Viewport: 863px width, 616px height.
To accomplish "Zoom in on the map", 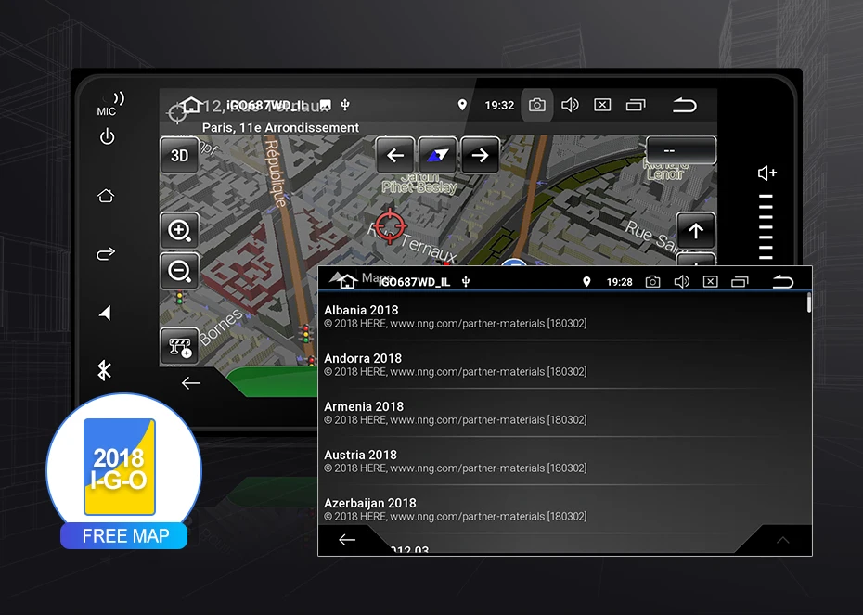I will tap(179, 230).
